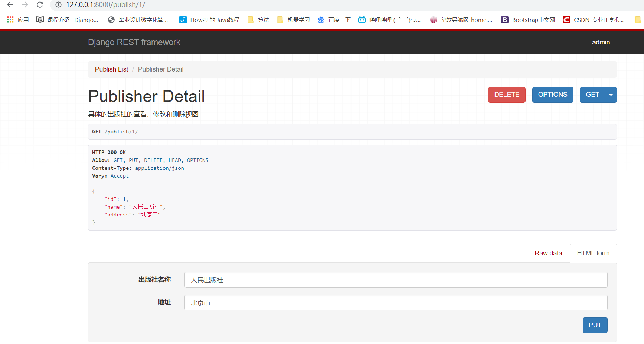Go to the Publish List breadcrumb link
The width and height of the screenshot is (644, 344).
point(111,69)
